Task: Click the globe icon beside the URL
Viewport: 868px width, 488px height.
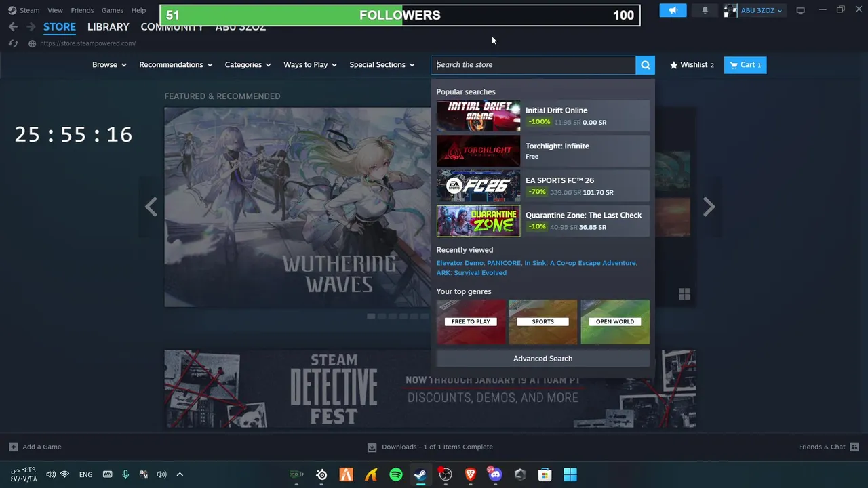Action: (x=32, y=43)
